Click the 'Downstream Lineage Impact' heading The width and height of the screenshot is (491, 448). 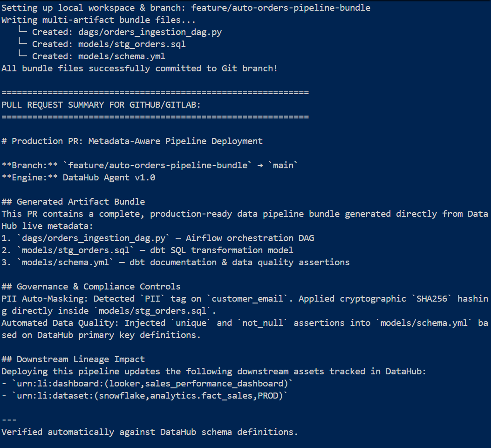pos(81,359)
